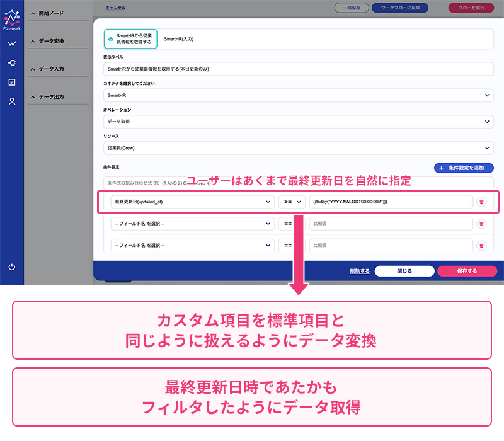Select the SmartHRから従業員情報を取得する node card
Screen dimensions: 504x441
(130, 39)
